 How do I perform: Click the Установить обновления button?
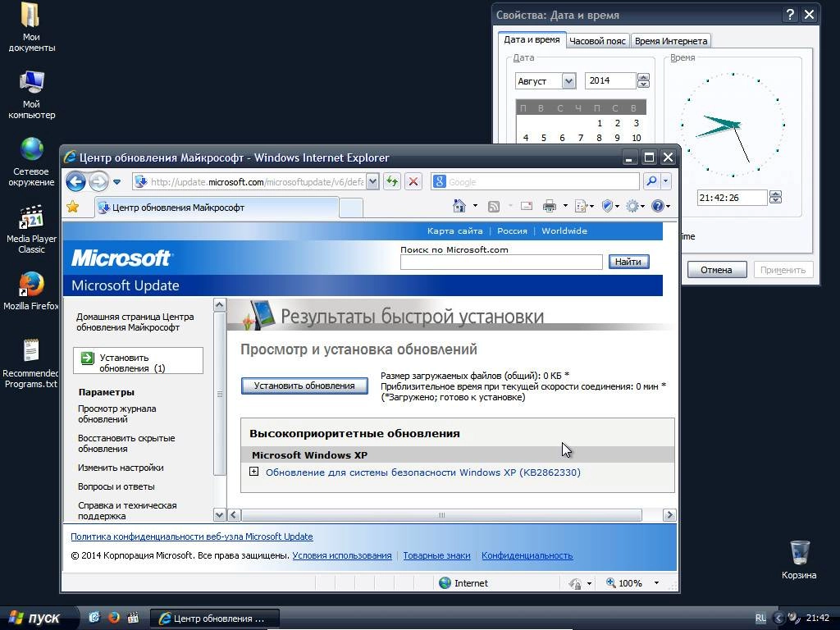[304, 386]
